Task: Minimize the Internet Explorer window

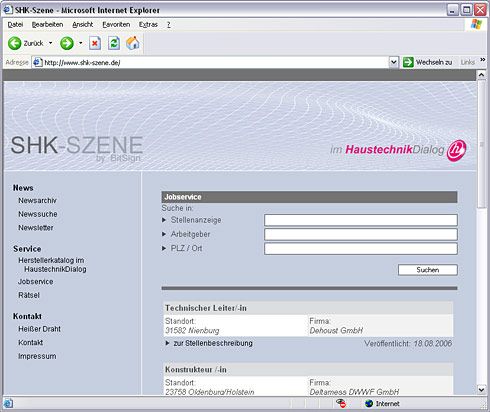Action: click(452, 10)
